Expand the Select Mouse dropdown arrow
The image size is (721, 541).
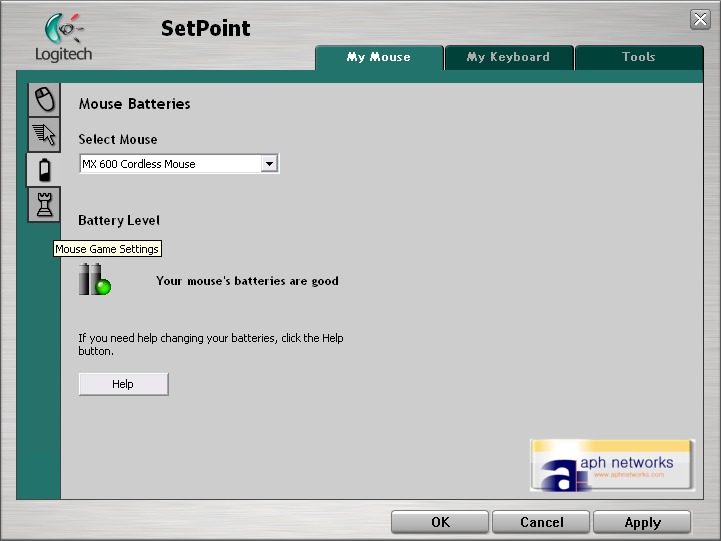point(268,164)
